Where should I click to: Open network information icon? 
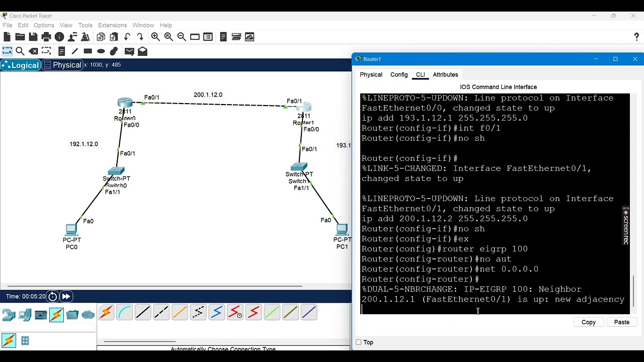pyautogui.click(x=59, y=37)
